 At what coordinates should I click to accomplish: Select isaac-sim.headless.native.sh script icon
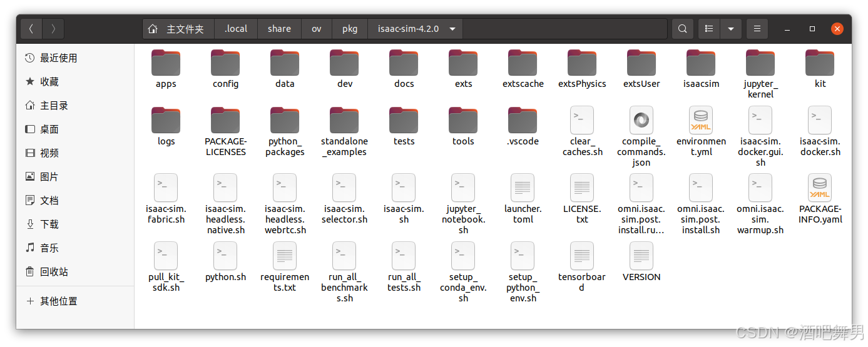click(x=225, y=188)
